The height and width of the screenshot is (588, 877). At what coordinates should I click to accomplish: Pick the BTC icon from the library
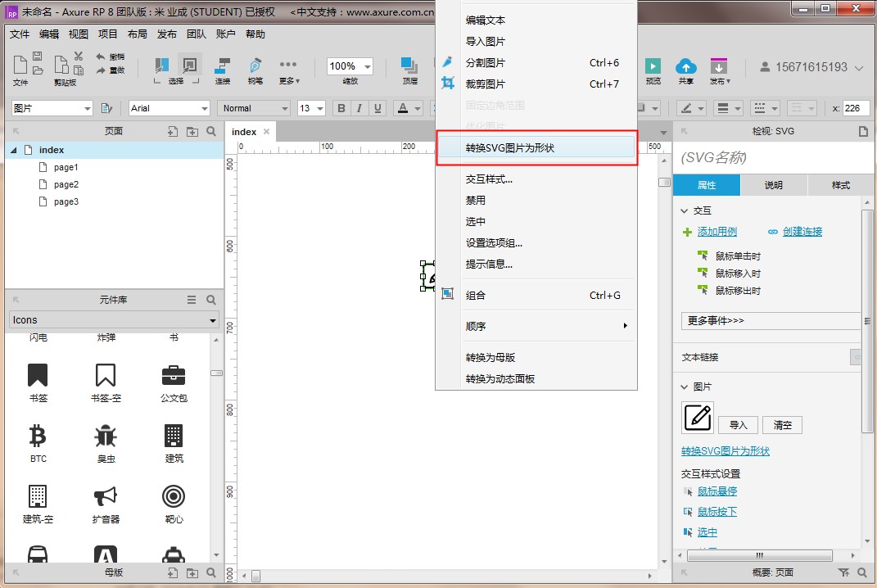tap(38, 435)
